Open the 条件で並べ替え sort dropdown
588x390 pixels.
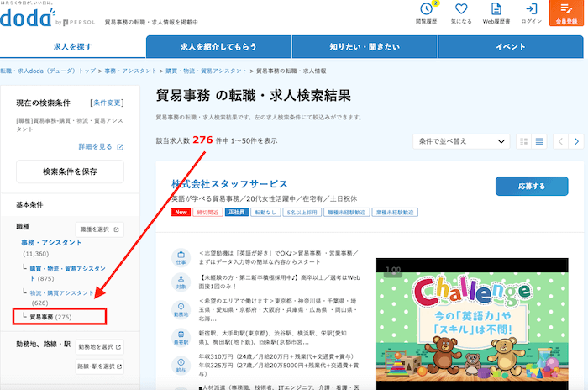tap(461, 141)
